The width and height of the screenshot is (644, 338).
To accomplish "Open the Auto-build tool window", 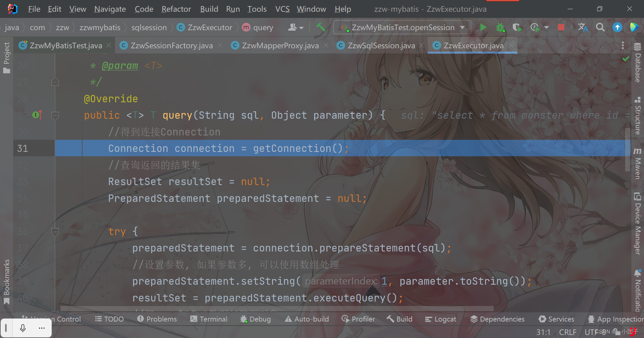I will [x=307, y=319].
